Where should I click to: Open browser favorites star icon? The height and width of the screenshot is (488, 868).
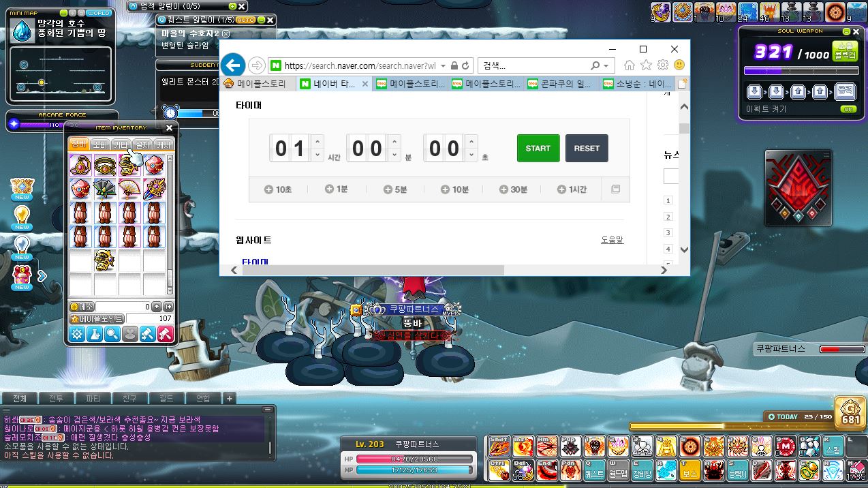[646, 65]
